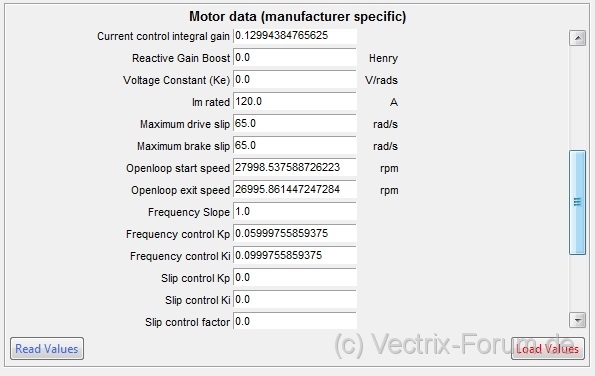This screenshot has width=595, height=376.
Task: Click the Maximum brake slip input
Action: pos(295,146)
